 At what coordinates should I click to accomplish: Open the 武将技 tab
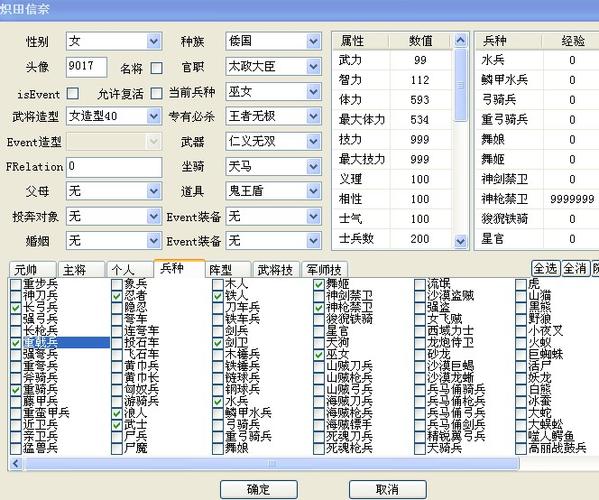(276, 270)
